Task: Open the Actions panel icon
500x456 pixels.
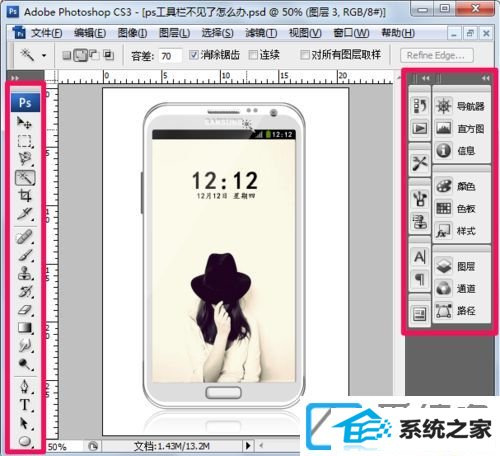Action: [x=420, y=128]
